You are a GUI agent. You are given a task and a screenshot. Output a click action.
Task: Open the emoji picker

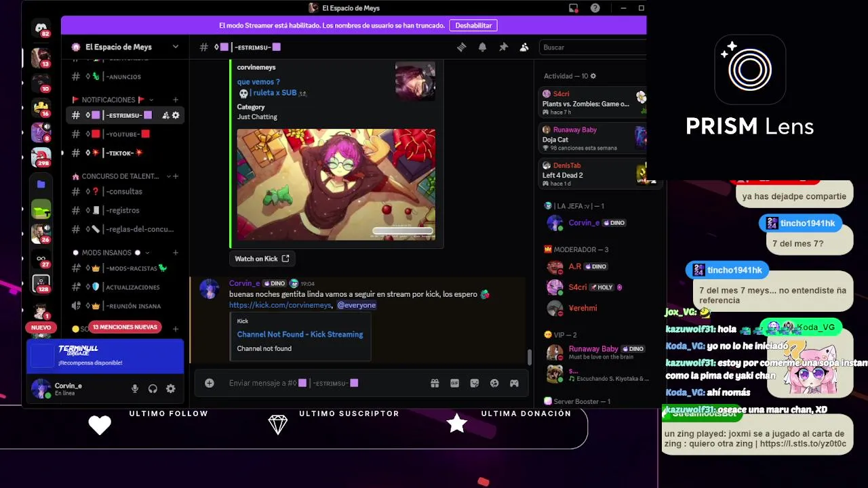[x=494, y=383]
